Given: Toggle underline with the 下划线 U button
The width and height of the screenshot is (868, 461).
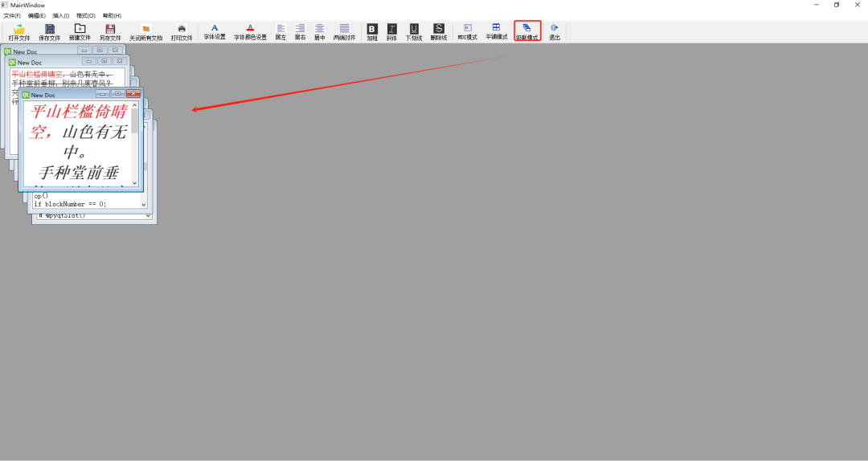Looking at the screenshot, I should pos(414,29).
